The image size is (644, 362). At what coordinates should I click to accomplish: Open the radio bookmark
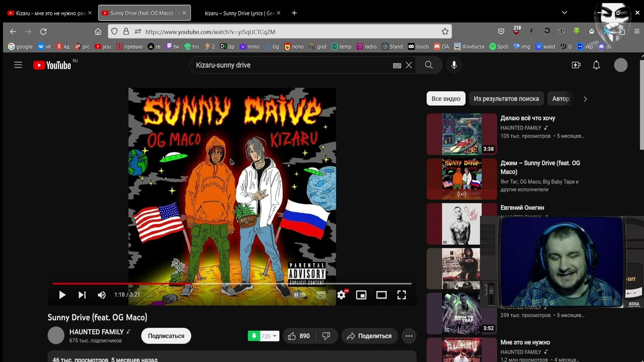point(366,46)
